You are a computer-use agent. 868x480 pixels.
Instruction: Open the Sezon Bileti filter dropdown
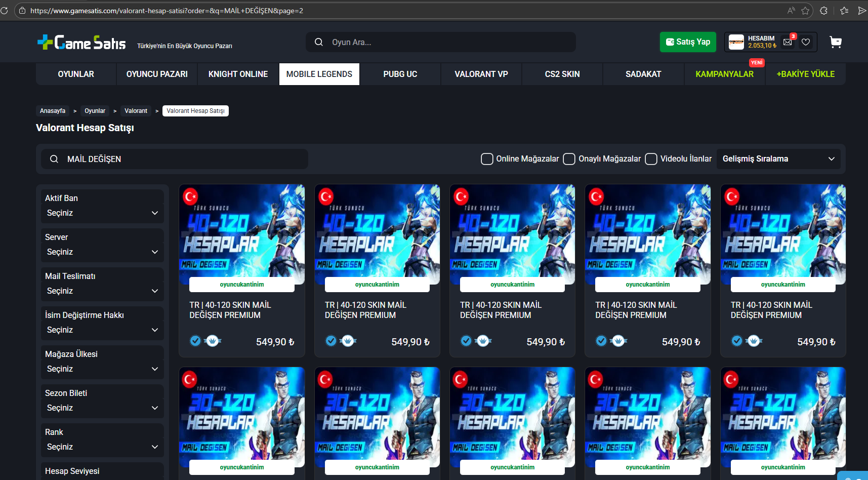(x=102, y=408)
